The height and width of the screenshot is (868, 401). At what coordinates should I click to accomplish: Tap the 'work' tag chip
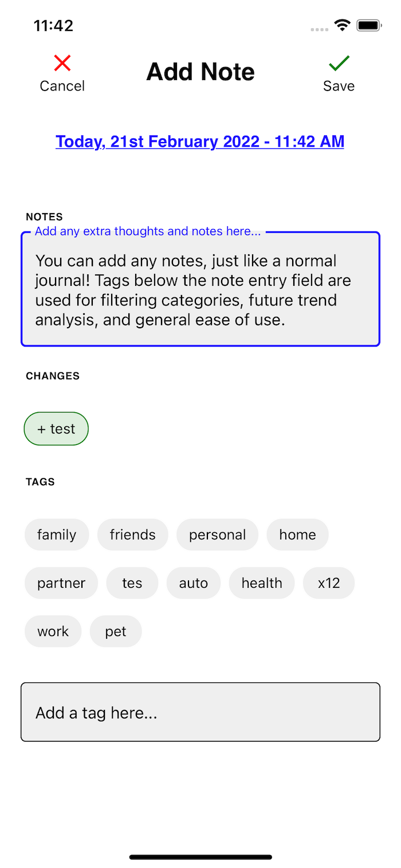pyautogui.click(x=53, y=631)
